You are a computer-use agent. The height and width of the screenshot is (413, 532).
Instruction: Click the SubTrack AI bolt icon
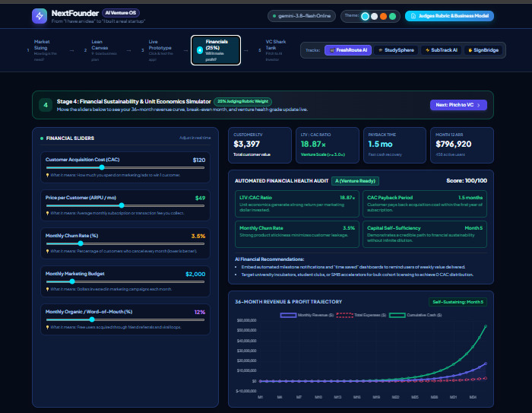pyautogui.click(x=427, y=50)
